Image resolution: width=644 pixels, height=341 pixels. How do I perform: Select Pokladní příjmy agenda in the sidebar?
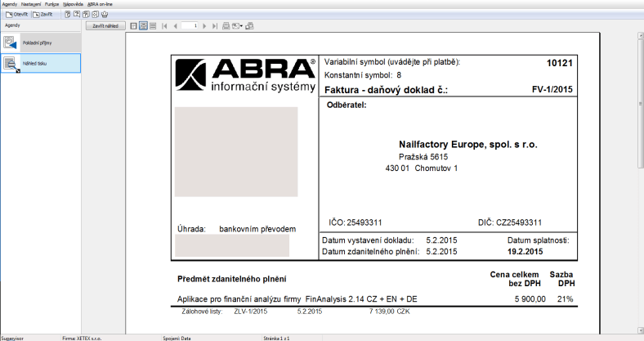click(x=41, y=43)
